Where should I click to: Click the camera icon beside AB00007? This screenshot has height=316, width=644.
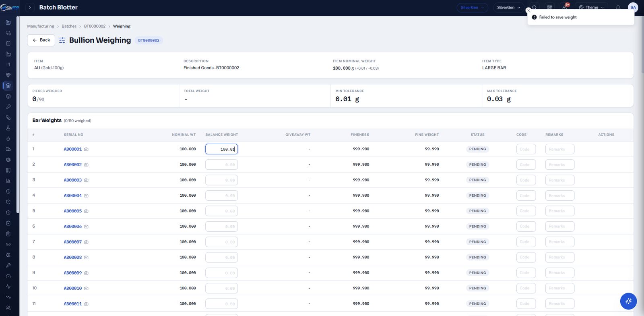(86, 242)
